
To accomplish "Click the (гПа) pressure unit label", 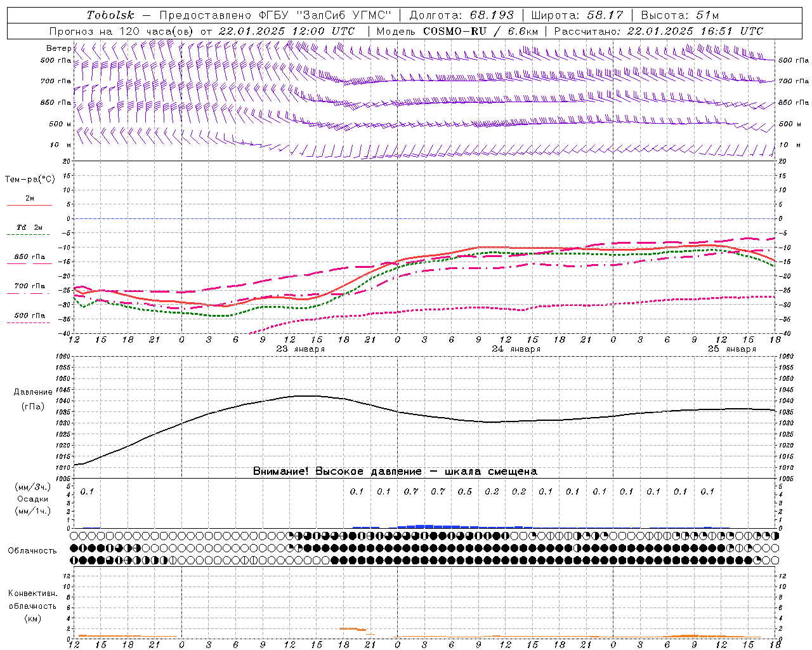I will [33, 407].
